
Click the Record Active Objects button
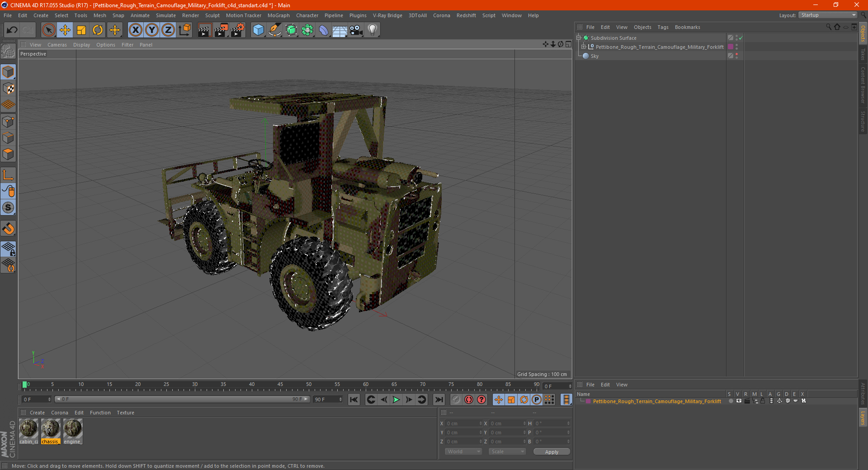coord(469,399)
